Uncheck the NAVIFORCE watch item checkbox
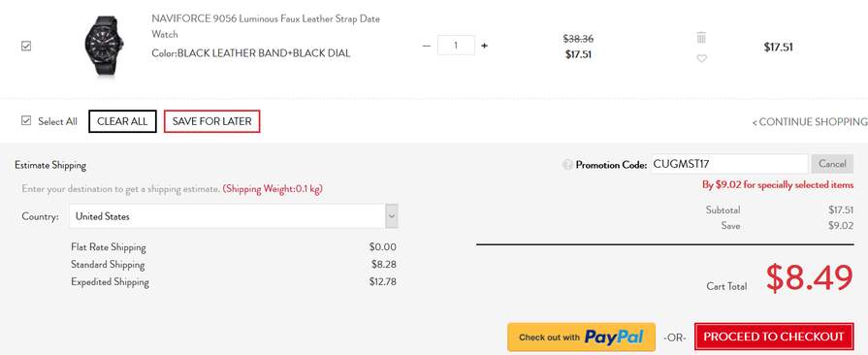 (26, 46)
